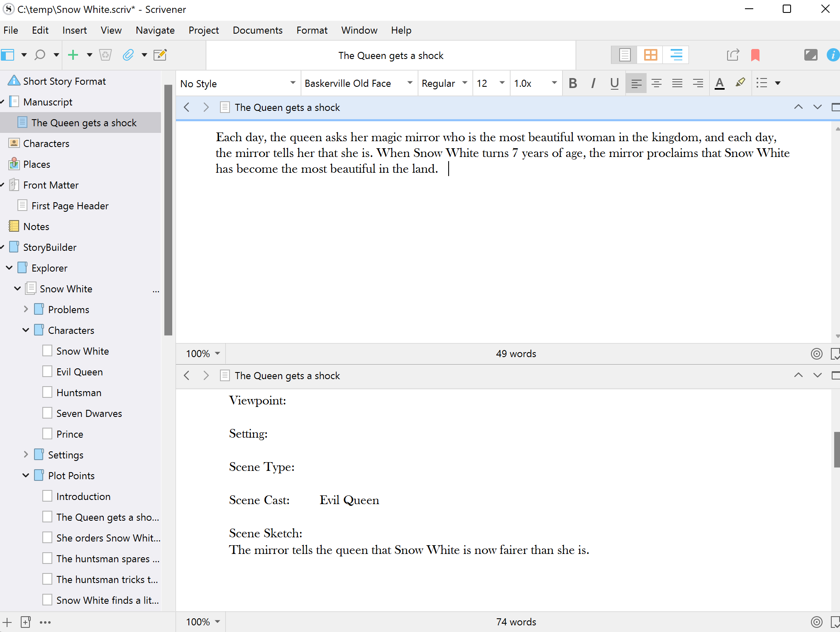Viewport: 840px width, 632px height.
Task: Click the red Bookmarks icon
Action: pos(755,55)
